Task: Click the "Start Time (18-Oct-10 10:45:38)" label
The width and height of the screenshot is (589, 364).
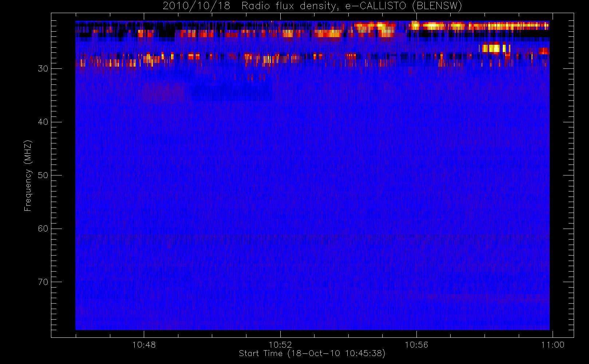Action: [x=312, y=353]
